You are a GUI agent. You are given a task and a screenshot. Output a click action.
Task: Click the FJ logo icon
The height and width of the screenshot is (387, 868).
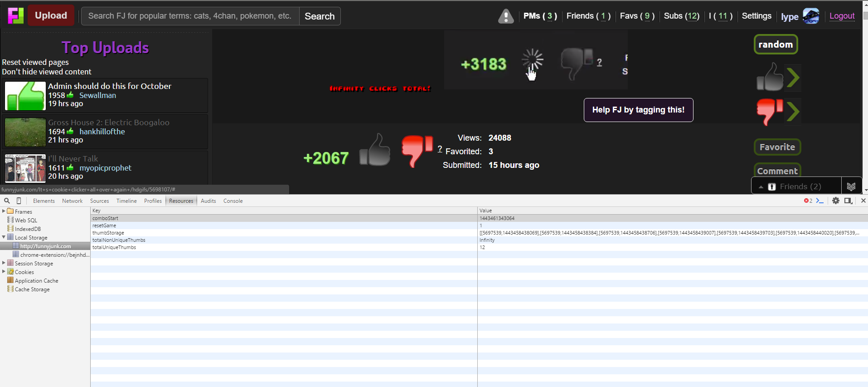[15, 15]
